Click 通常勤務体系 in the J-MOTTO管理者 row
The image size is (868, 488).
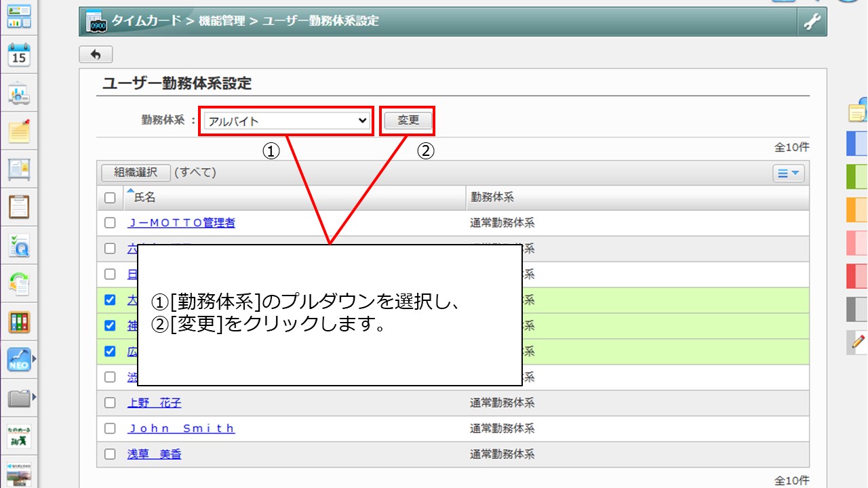502,222
